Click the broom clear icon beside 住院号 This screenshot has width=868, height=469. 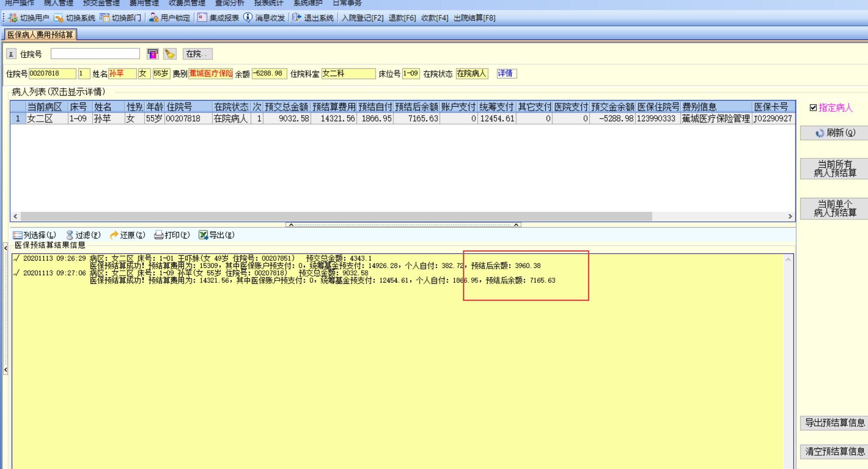click(170, 54)
